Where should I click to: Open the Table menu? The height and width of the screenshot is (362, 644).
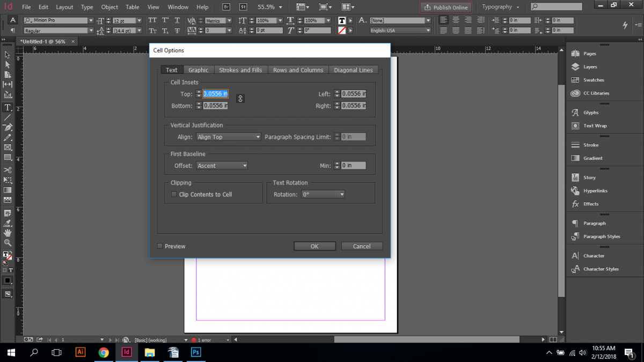pyautogui.click(x=132, y=7)
